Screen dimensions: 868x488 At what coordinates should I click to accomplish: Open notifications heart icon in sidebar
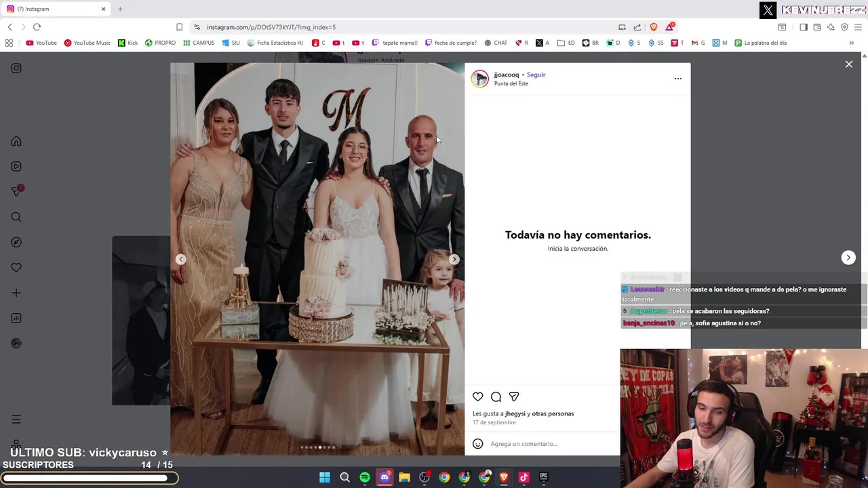16,268
